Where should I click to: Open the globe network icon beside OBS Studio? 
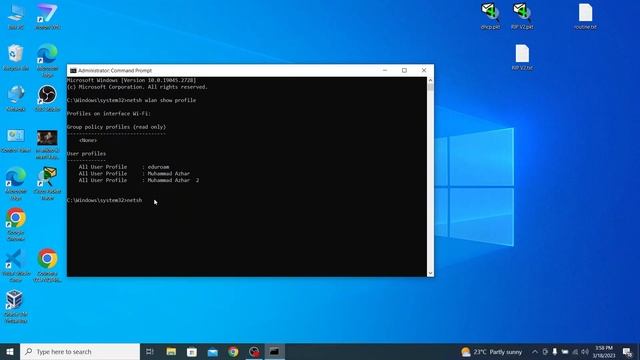click(x=16, y=98)
